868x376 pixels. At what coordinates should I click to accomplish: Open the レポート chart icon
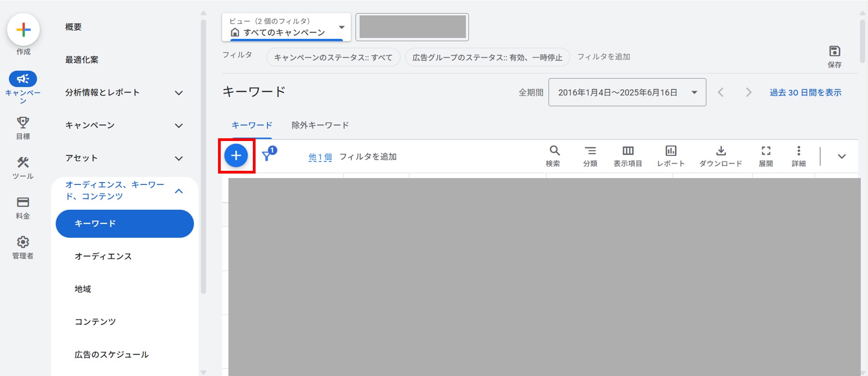671,151
